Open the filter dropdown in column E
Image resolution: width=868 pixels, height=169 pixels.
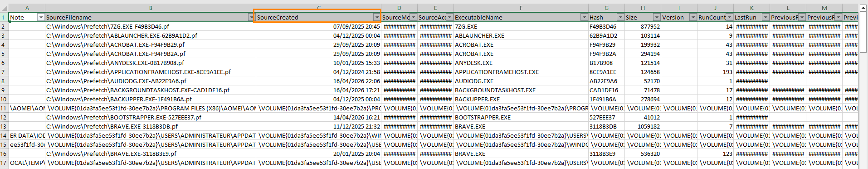[x=449, y=17]
